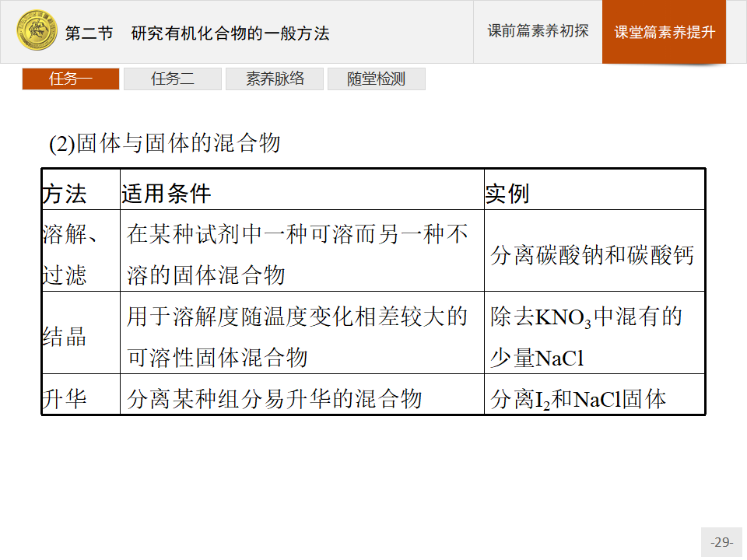Click the 分离某种组分易升华的混合物 cell
Screen dimensions: 747x560
302,394
